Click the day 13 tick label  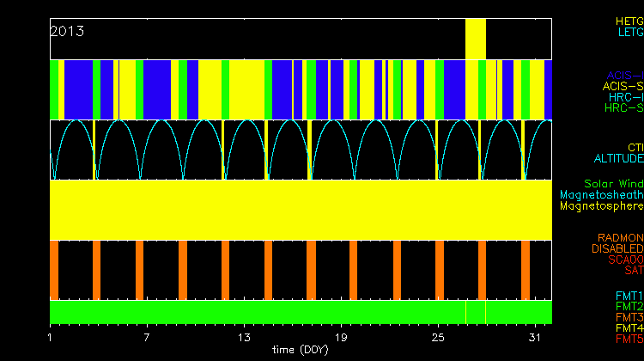244,336
